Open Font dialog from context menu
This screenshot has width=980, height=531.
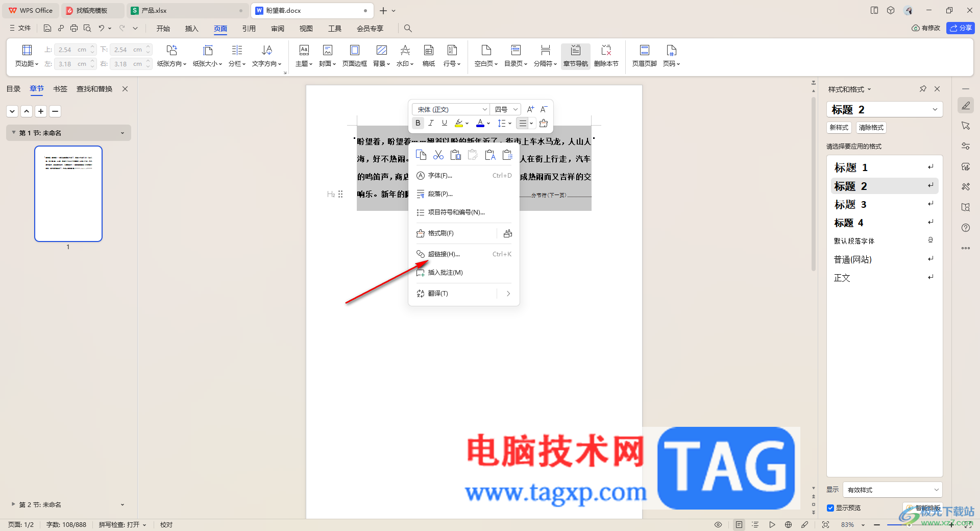point(464,176)
